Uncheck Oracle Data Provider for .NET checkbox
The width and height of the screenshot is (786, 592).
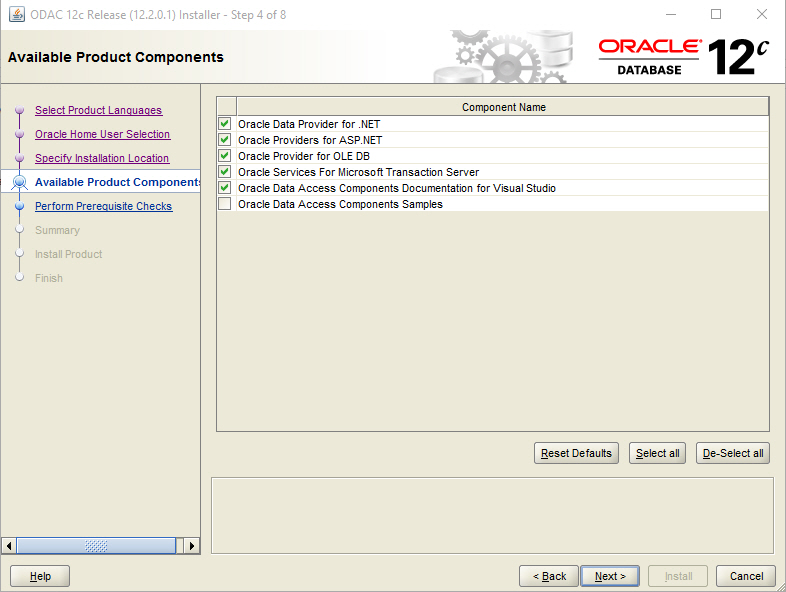pos(225,123)
